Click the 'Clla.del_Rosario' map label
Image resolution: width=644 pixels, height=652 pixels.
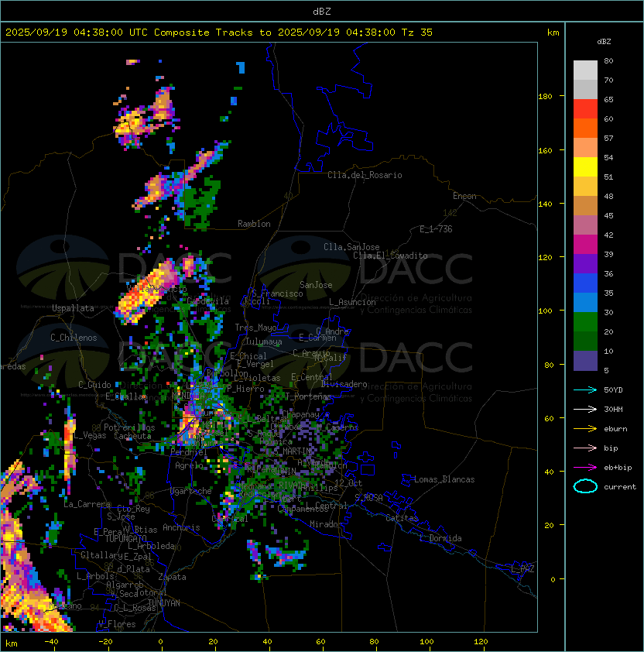click(x=365, y=175)
